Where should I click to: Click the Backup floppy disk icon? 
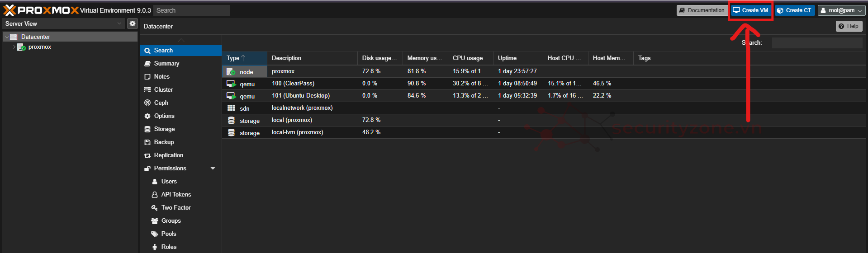pyautogui.click(x=147, y=142)
